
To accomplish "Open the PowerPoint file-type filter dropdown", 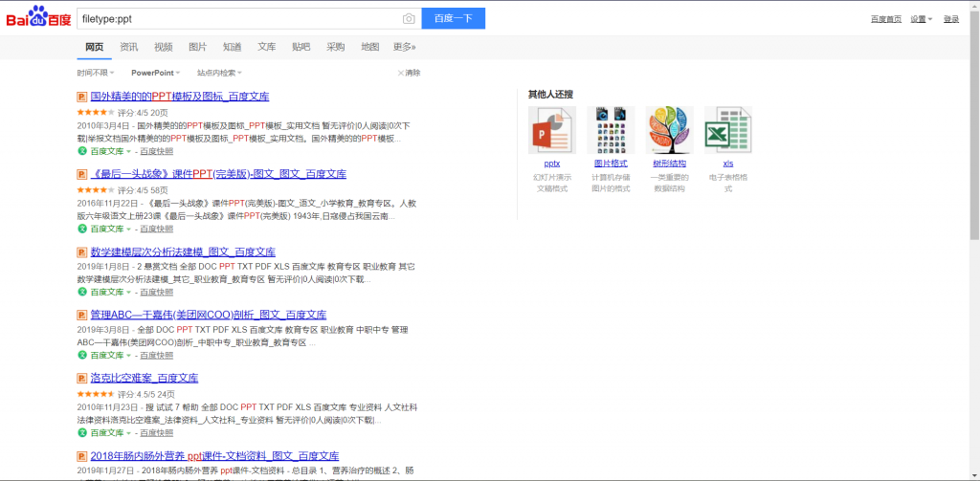I will pos(156,73).
